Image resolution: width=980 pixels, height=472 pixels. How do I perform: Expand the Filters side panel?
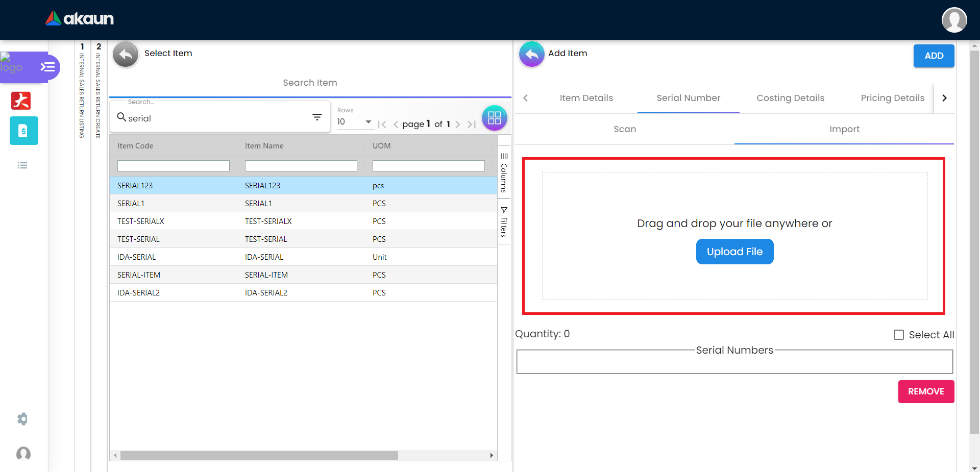[504, 222]
